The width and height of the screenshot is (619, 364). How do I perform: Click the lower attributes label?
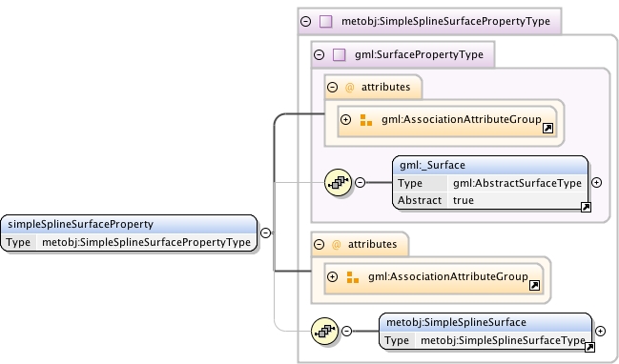(x=372, y=245)
